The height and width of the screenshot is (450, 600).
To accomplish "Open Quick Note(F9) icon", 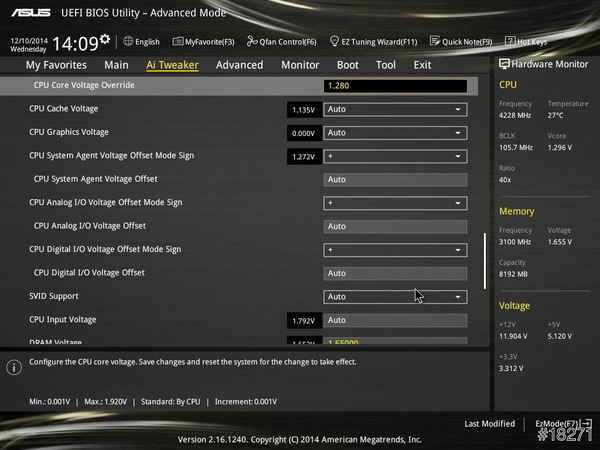I will 436,42.
